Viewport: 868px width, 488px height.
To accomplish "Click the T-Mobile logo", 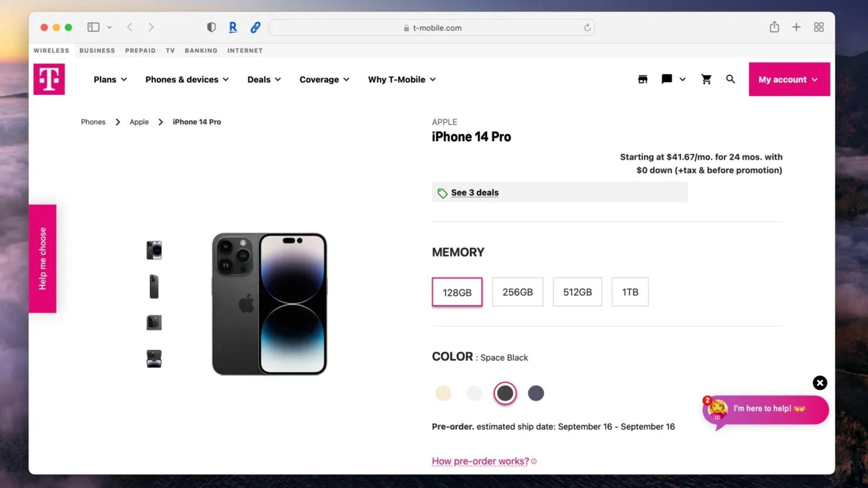I will (49, 79).
